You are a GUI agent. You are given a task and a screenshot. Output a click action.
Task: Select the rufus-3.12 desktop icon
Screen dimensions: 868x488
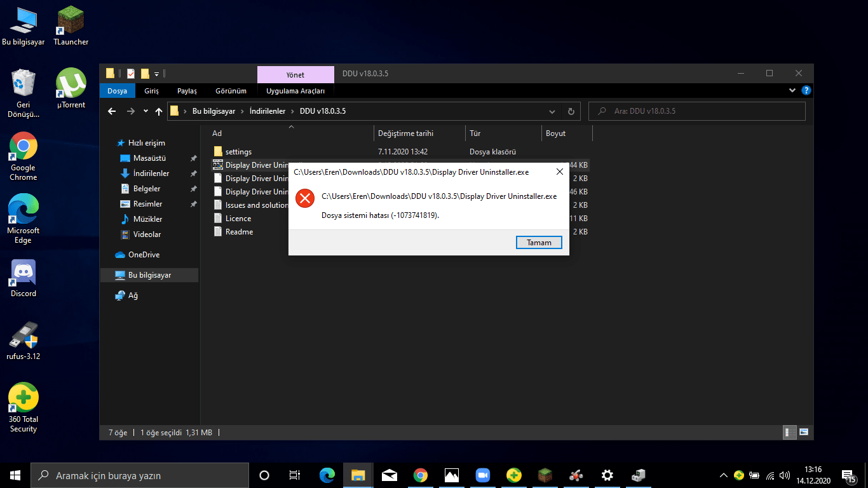(24, 341)
